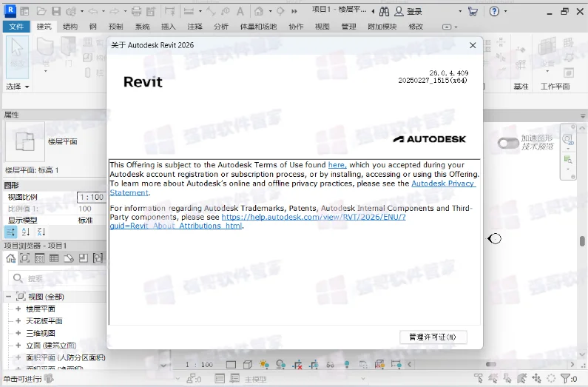Open the 文件 tab
588x387 pixels.
coord(16,27)
